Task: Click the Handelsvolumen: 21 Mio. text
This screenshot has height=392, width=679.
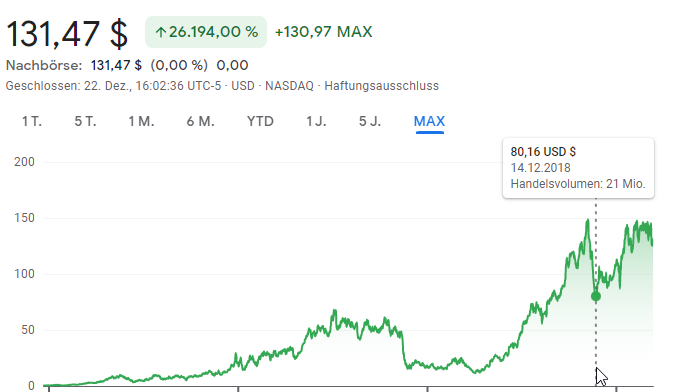Action: pos(578,184)
